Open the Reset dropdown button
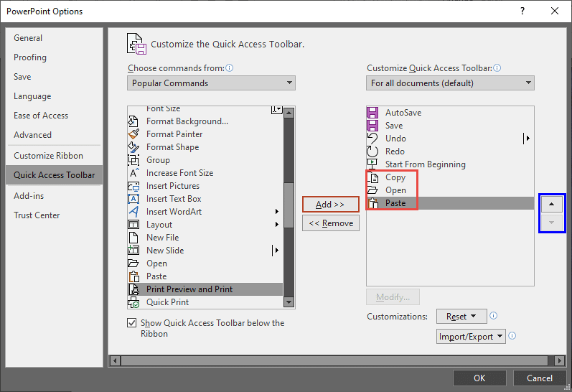Viewport: 572px width, 392px height. [x=461, y=316]
